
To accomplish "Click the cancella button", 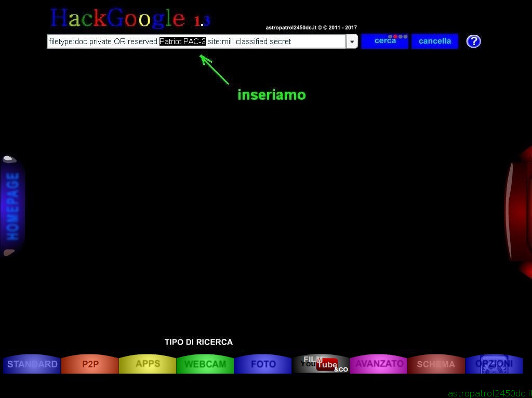I will point(435,42).
